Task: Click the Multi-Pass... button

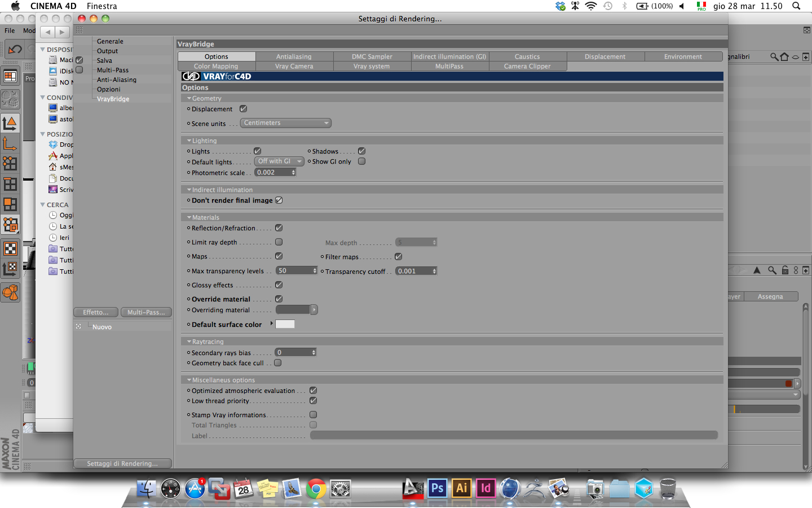Action: pos(146,312)
